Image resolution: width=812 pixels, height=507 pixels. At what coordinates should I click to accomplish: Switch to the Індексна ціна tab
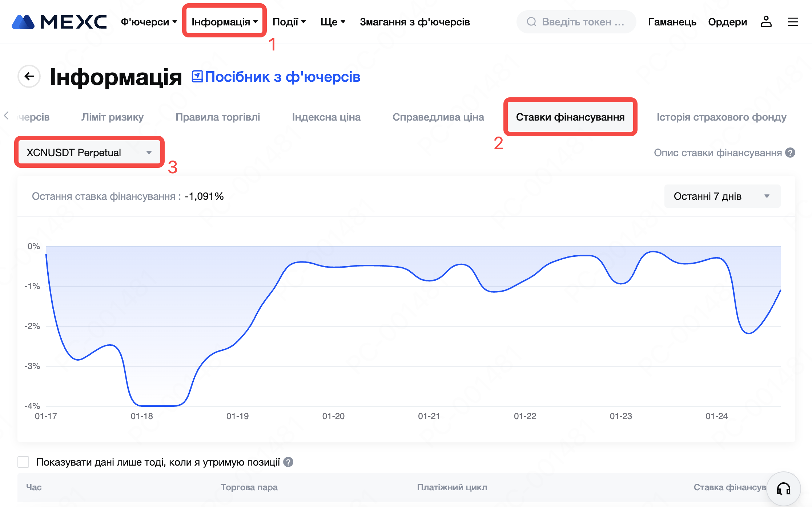(x=326, y=117)
